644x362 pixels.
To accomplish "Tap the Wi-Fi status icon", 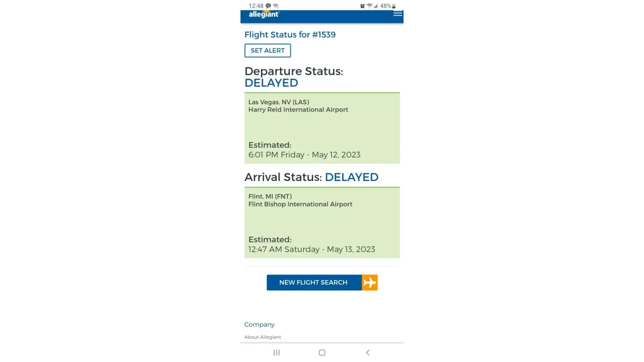I will [276, 6].
